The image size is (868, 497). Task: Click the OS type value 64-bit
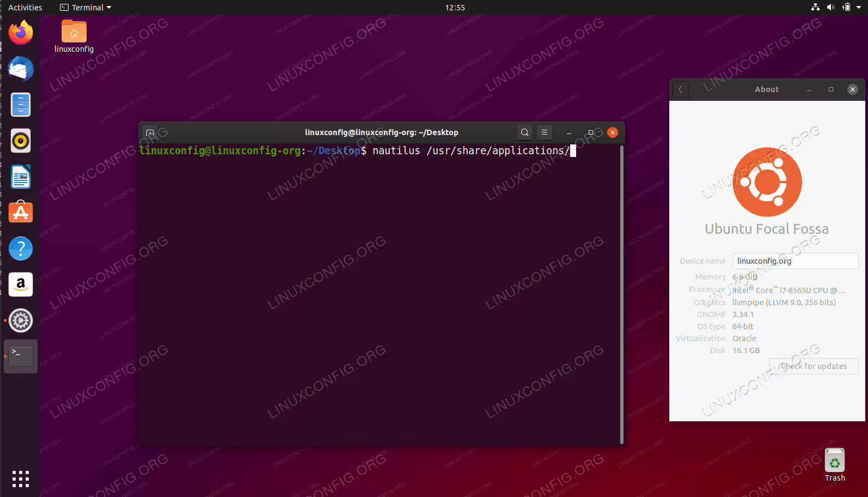pos(743,326)
